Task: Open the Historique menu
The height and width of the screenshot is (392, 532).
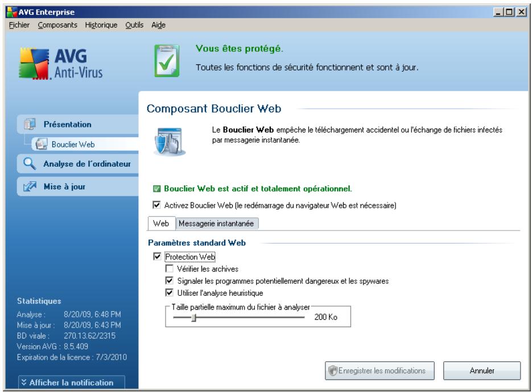Action: (101, 25)
